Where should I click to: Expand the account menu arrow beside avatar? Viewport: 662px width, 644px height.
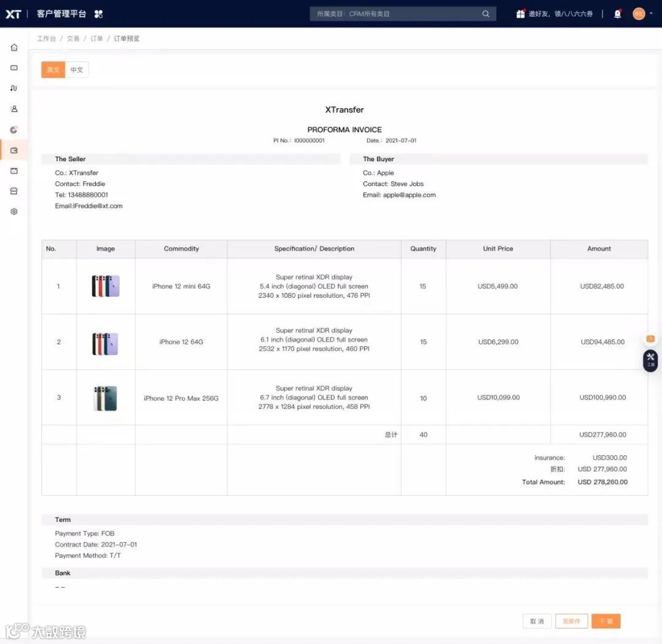[651, 13]
